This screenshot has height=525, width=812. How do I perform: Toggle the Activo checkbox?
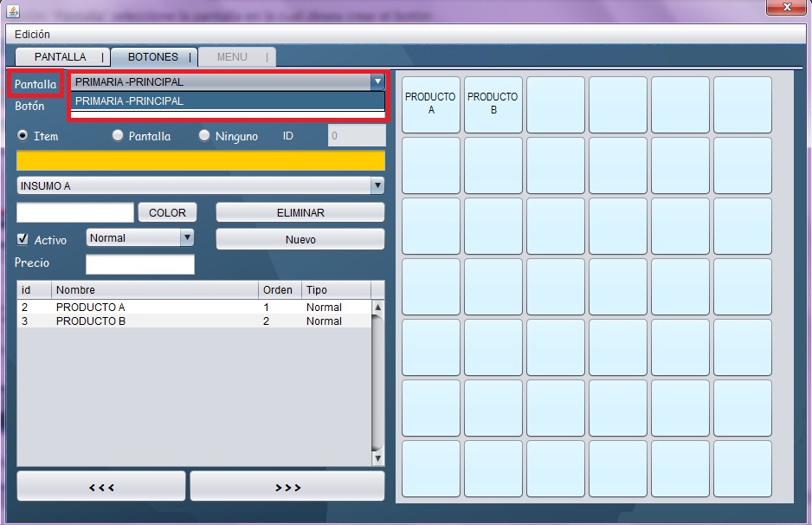23,239
